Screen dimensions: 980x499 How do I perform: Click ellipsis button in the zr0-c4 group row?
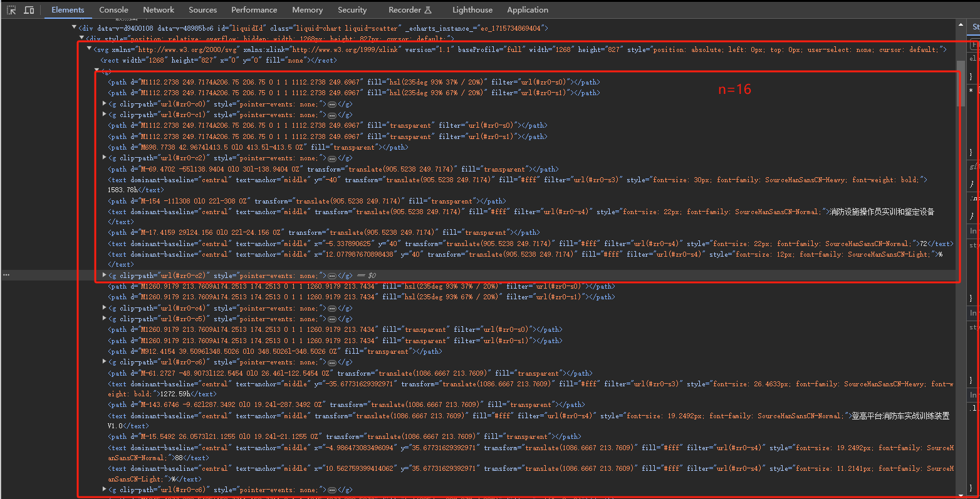point(332,309)
